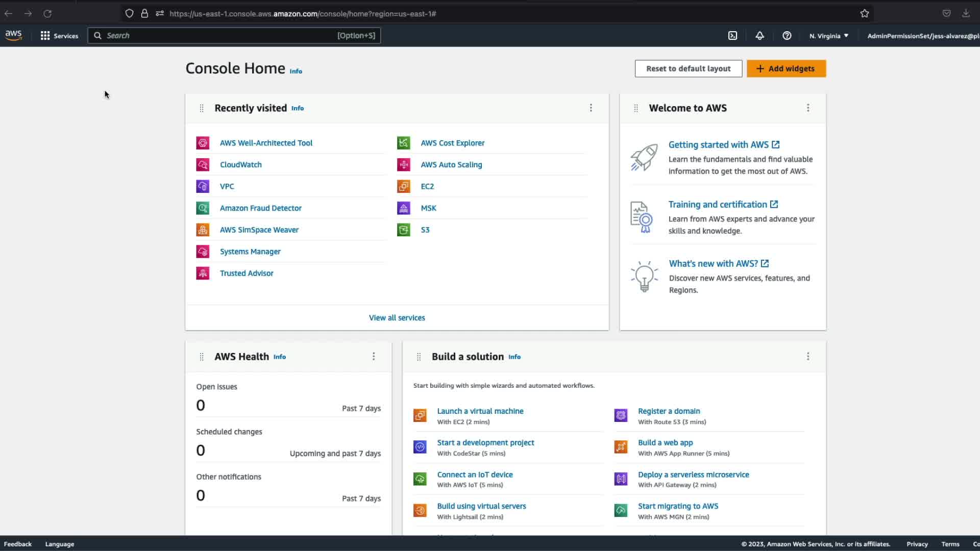Click the Launch a virtual machine icon
This screenshot has height=551, width=980.
click(x=420, y=416)
